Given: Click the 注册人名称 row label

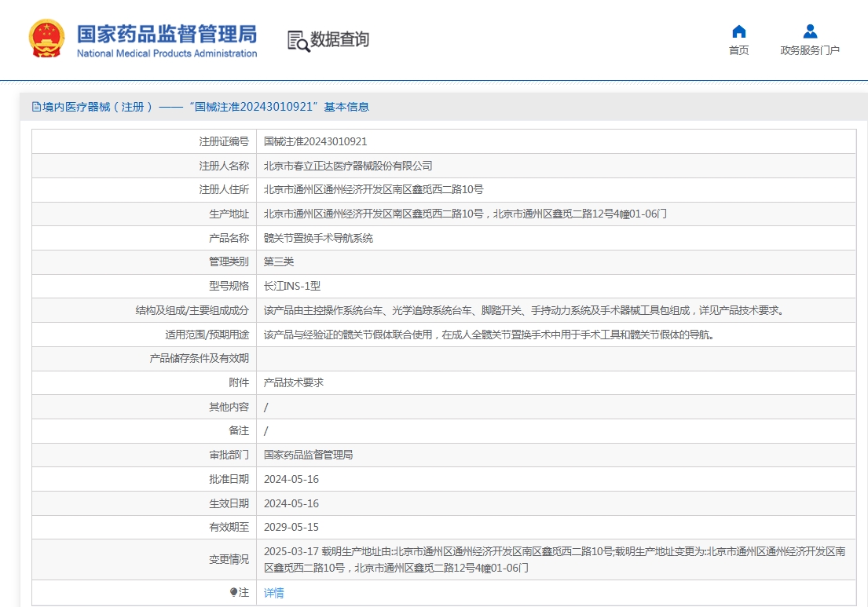Looking at the screenshot, I should click(x=224, y=166).
